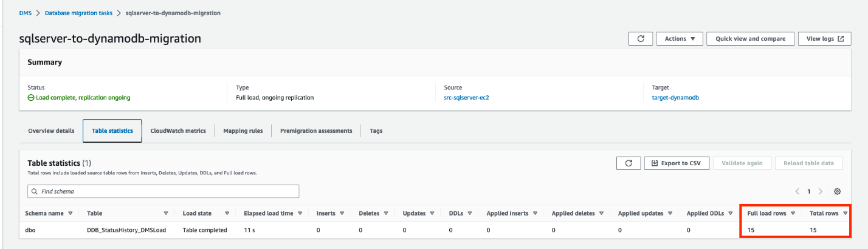Open src-sqlserver-ec2 source endpoint link

pyautogui.click(x=466, y=97)
